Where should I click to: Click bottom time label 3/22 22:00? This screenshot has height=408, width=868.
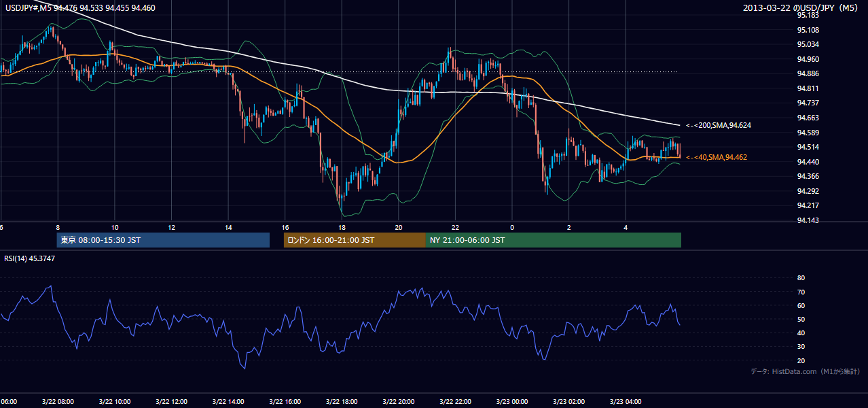pyautogui.click(x=455, y=402)
